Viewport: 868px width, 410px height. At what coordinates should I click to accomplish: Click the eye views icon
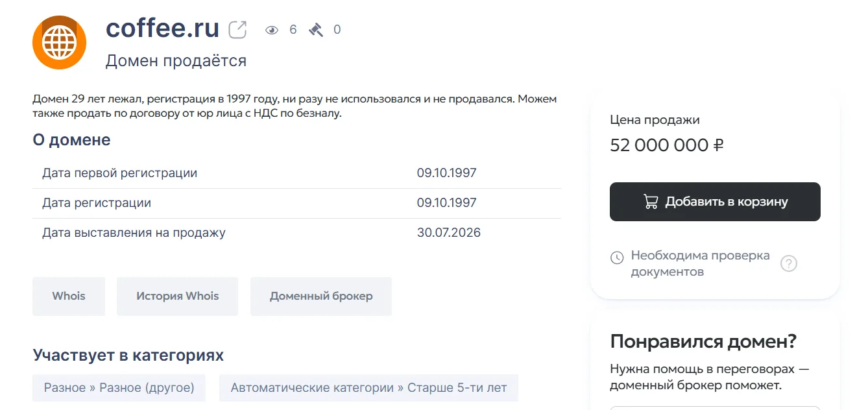tap(272, 30)
